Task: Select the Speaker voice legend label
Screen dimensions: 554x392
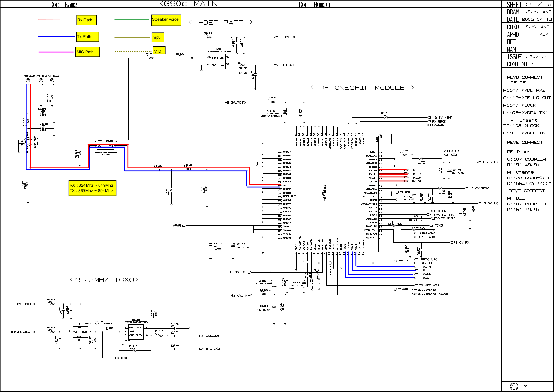Action: pos(166,20)
